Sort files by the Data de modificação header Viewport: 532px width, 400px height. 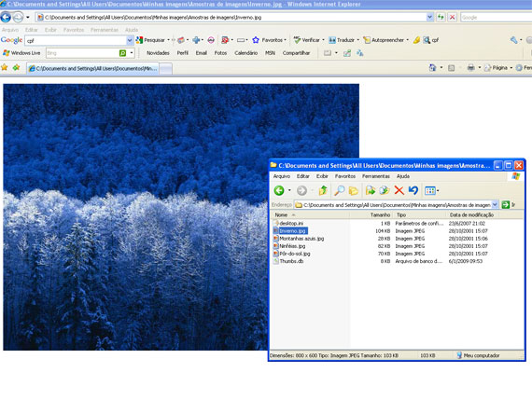coord(471,214)
